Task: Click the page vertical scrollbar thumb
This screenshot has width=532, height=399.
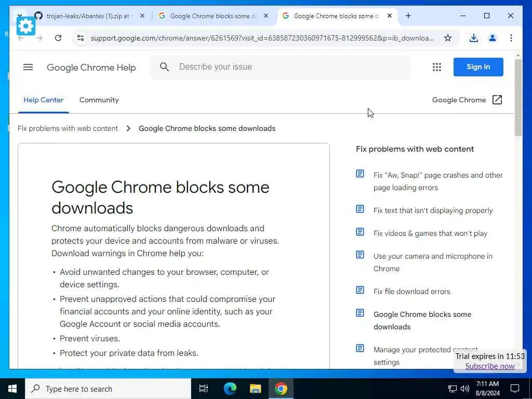Action: pos(518,97)
